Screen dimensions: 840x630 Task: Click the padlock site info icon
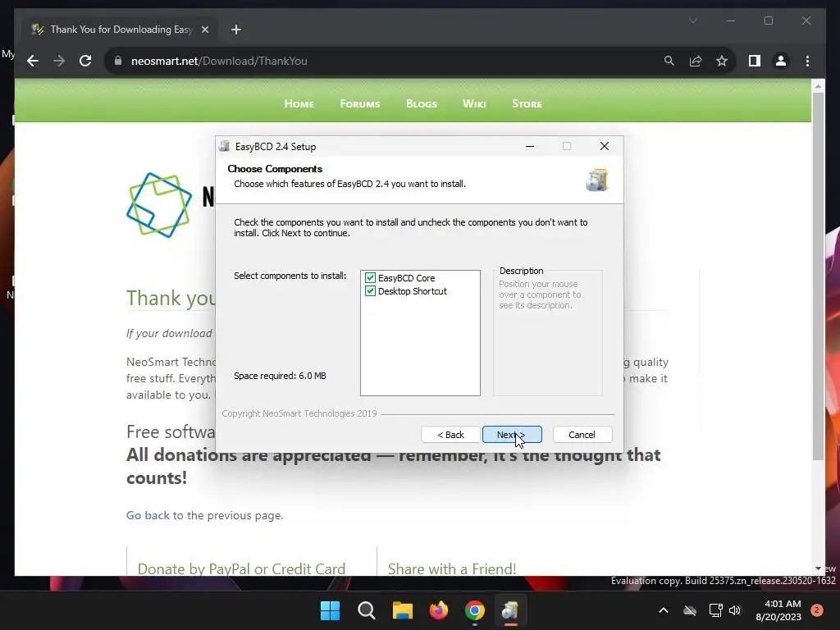(x=118, y=61)
